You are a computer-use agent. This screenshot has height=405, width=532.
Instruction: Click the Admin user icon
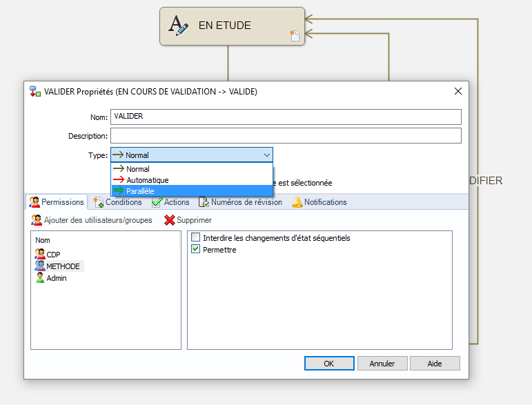point(40,278)
